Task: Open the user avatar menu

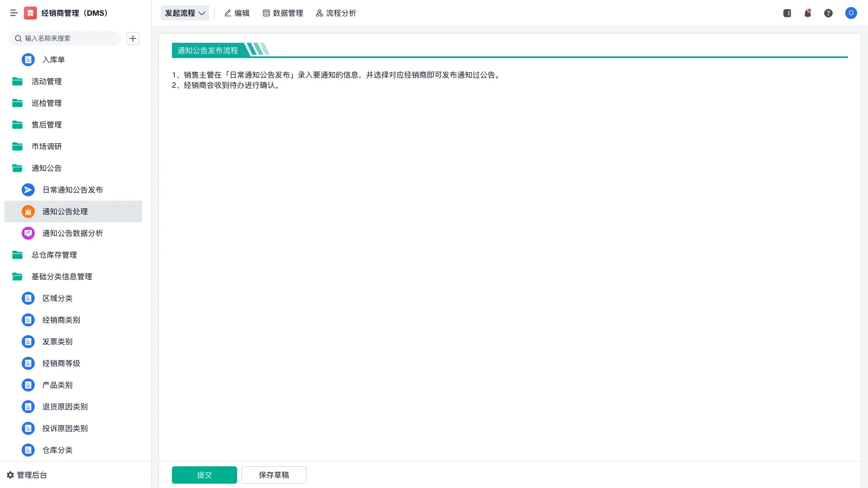Action: pos(851,13)
